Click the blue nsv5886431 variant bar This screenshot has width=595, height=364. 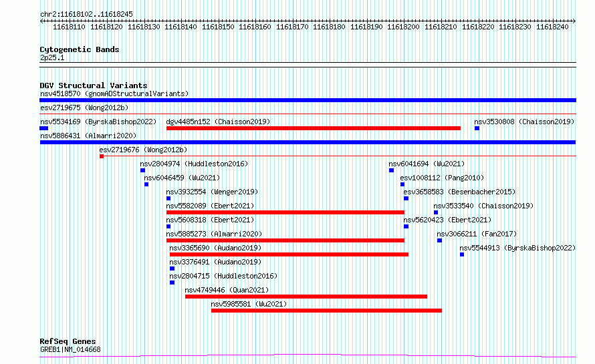pyautogui.click(x=308, y=142)
